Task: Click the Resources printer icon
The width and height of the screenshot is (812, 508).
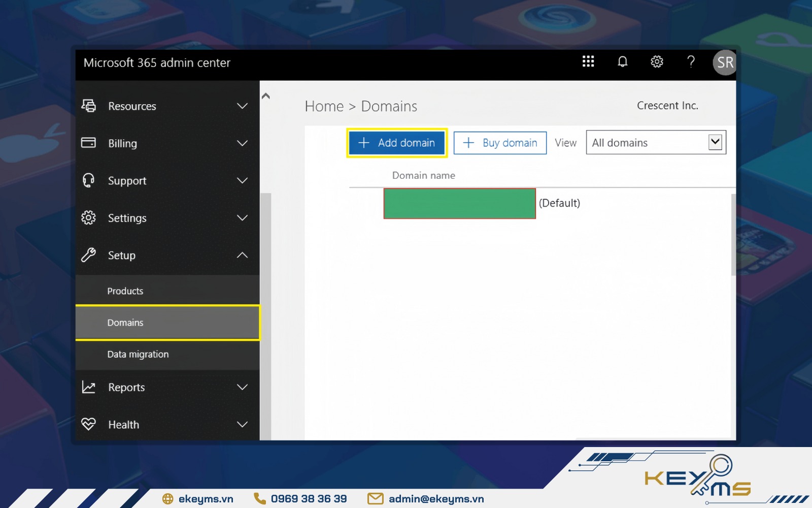Action: pos(89,106)
